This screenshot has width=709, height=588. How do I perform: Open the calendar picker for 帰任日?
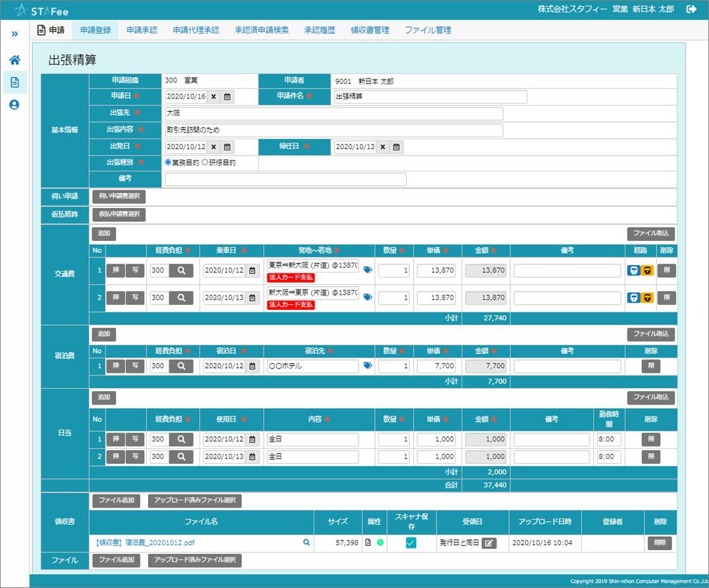point(396,147)
